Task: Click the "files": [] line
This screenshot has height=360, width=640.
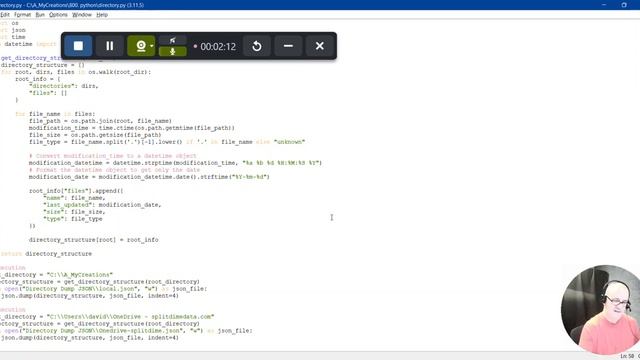Action: coord(48,93)
